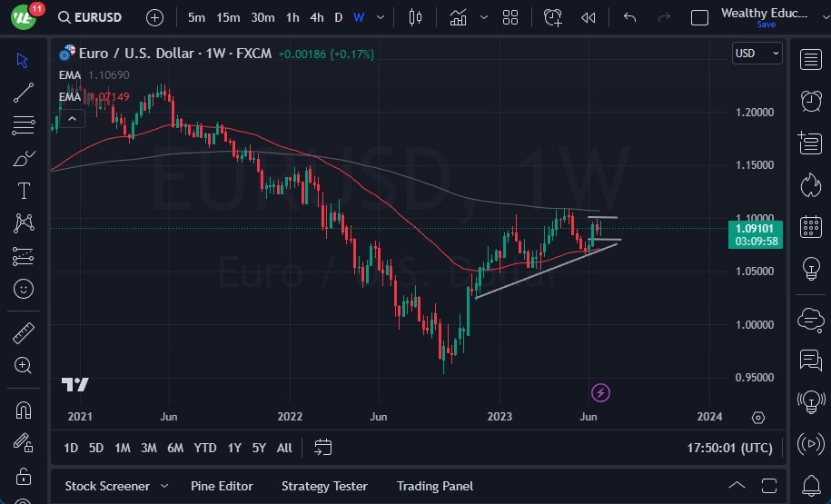Open the candlestick chart style selector

(416, 17)
